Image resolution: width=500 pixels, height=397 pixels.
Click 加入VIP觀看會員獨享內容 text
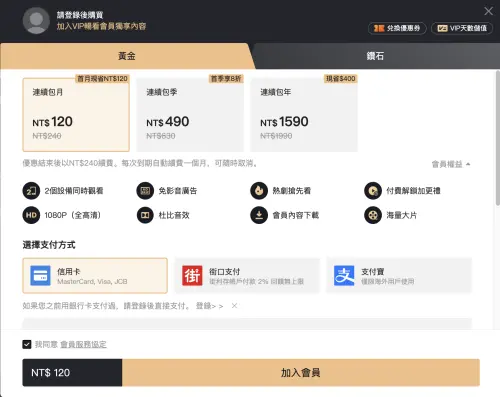tap(101, 26)
